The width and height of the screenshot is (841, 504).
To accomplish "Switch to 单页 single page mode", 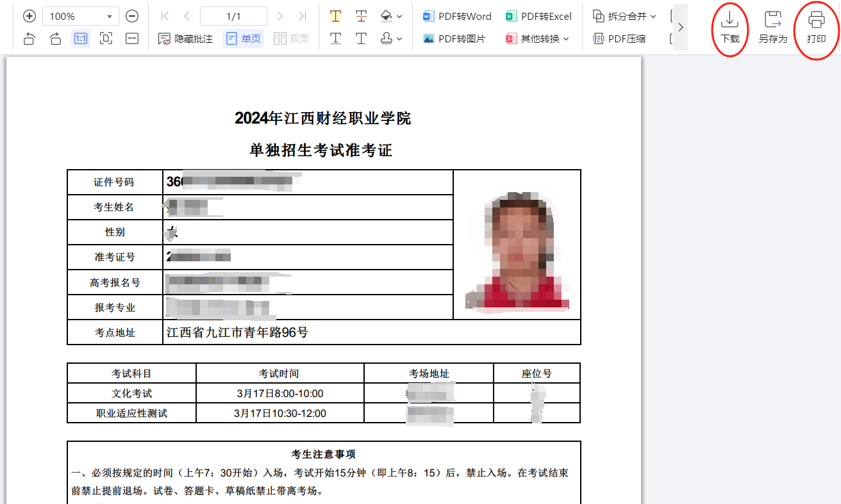I will pos(243,38).
